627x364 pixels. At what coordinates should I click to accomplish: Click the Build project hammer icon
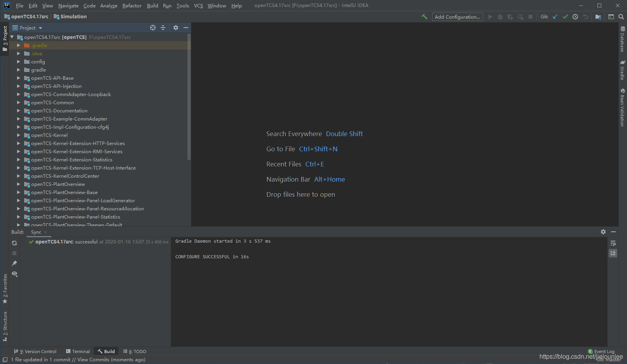coord(424,17)
